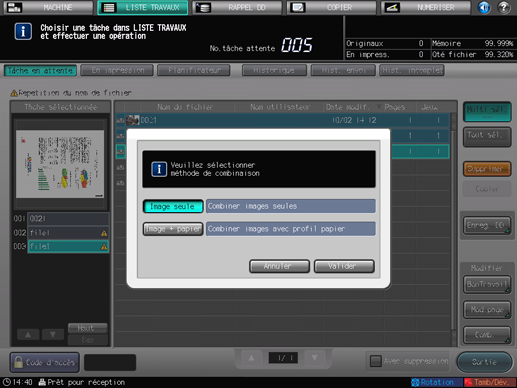Click Prêt pour réception printer icon
The height and width of the screenshot is (388, 517).
click(42, 382)
